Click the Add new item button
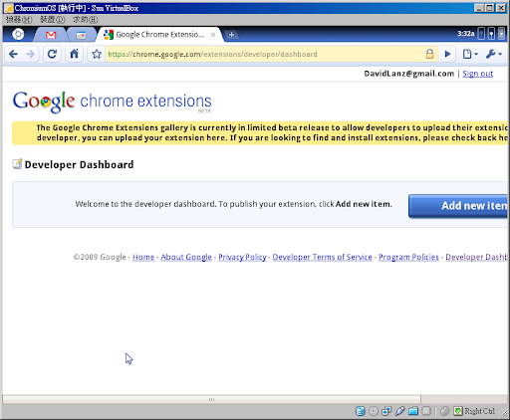510x420 pixels. coord(459,206)
